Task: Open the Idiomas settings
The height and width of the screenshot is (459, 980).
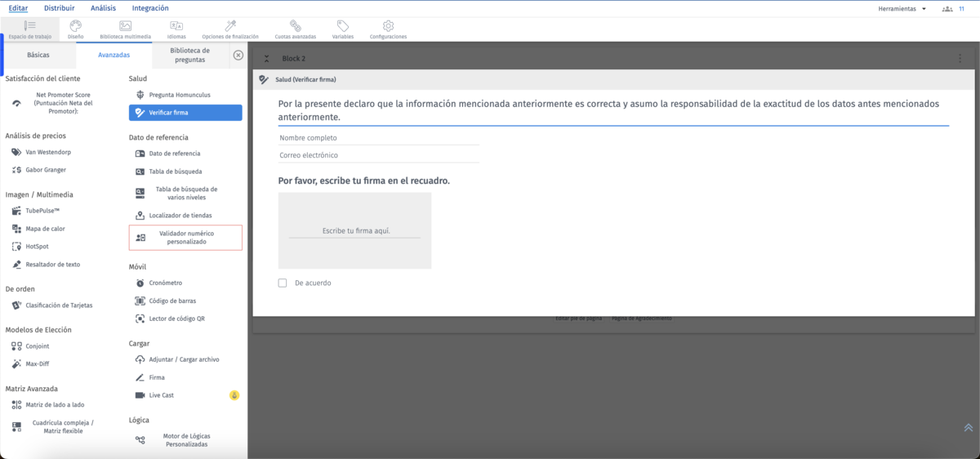Action: (176, 30)
